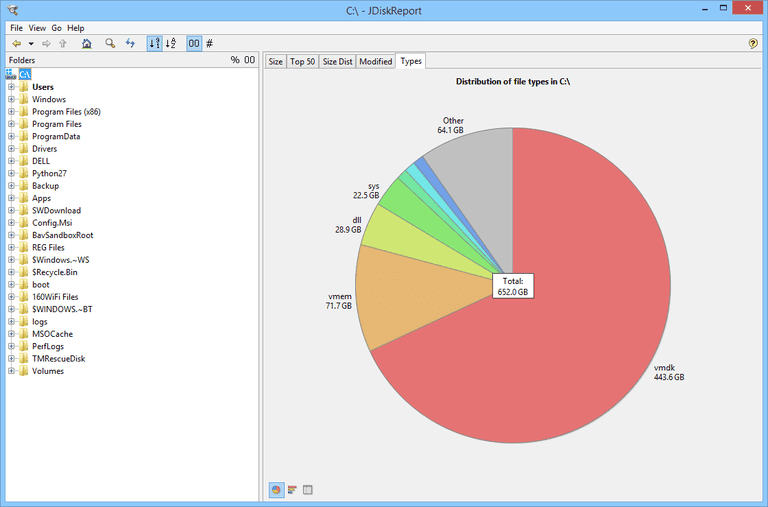This screenshot has height=507, width=768.
Task: Select the 160WiFi Files folder
Action: [x=55, y=297]
